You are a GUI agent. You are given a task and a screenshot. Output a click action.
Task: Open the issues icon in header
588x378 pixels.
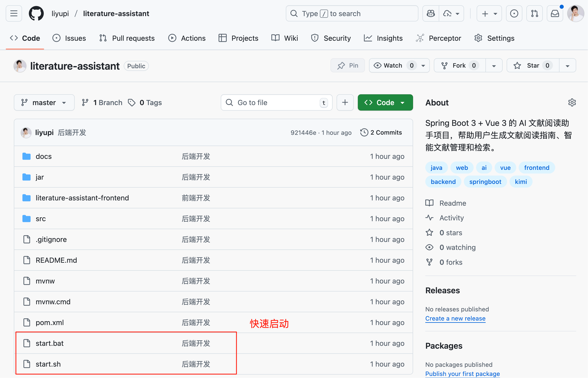click(514, 13)
